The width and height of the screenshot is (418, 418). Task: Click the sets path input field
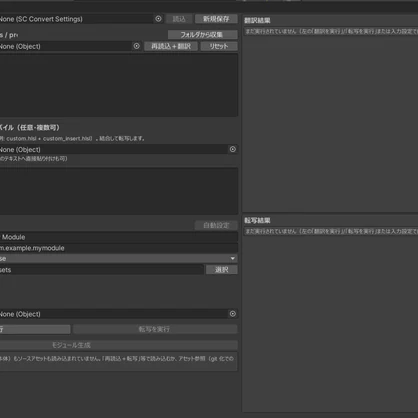pyautogui.click(x=102, y=270)
